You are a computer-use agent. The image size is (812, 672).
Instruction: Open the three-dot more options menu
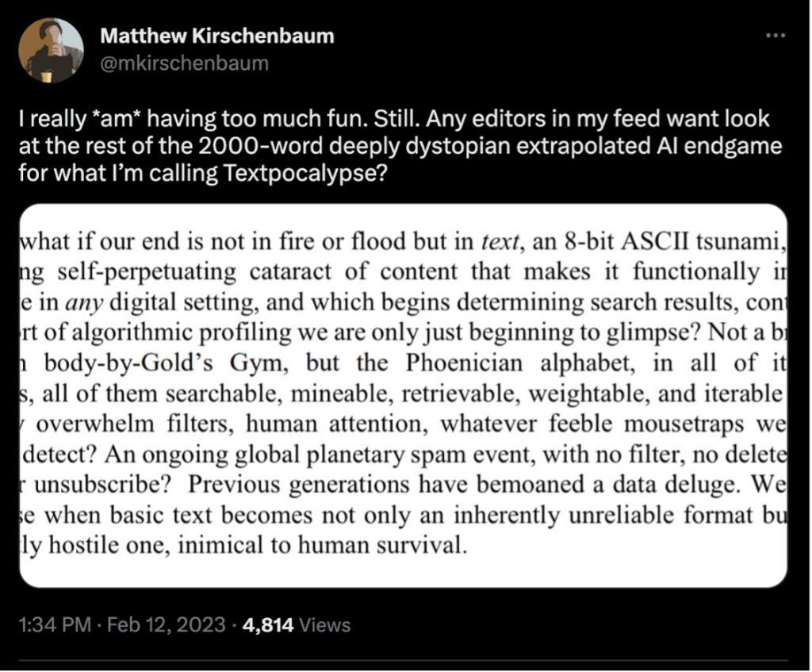tap(776, 36)
